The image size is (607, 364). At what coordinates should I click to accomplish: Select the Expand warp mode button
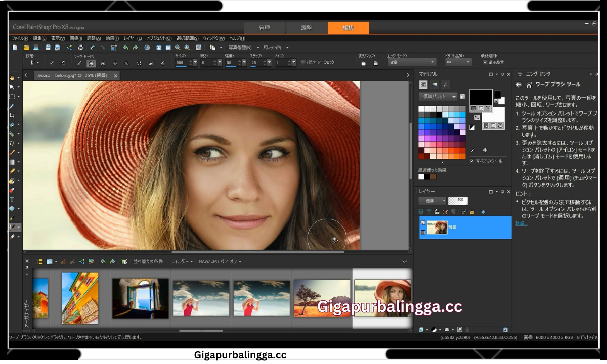pos(91,63)
